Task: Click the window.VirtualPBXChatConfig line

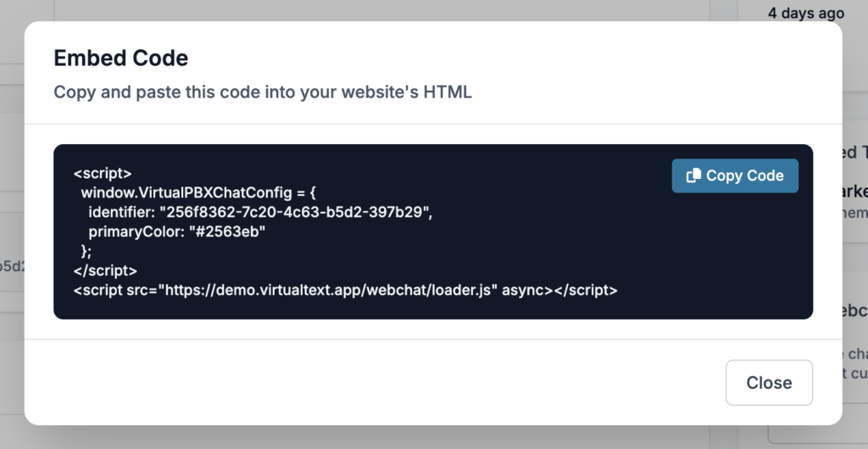Action: coord(198,193)
